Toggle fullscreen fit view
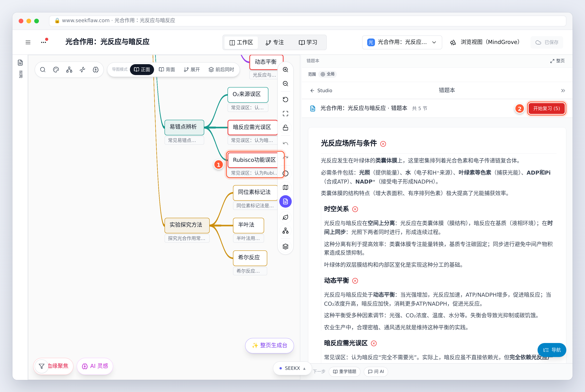 285,114
